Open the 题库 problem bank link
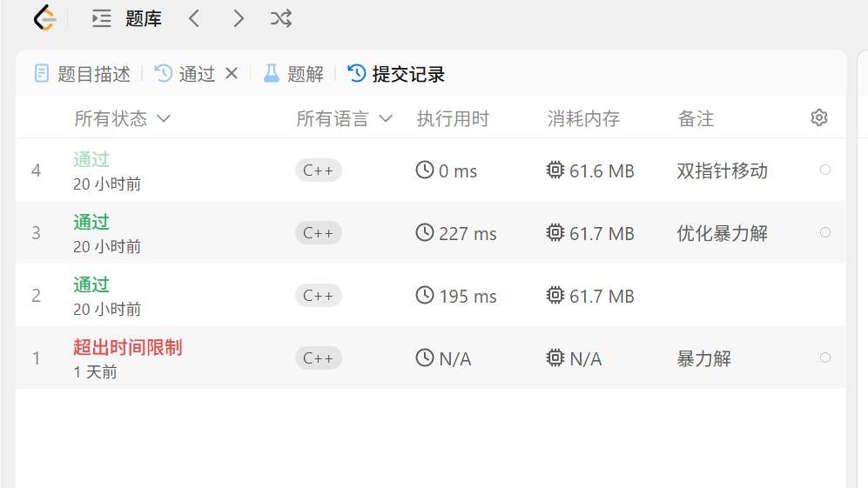This screenshot has width=868, height=488. pos(144,19)
